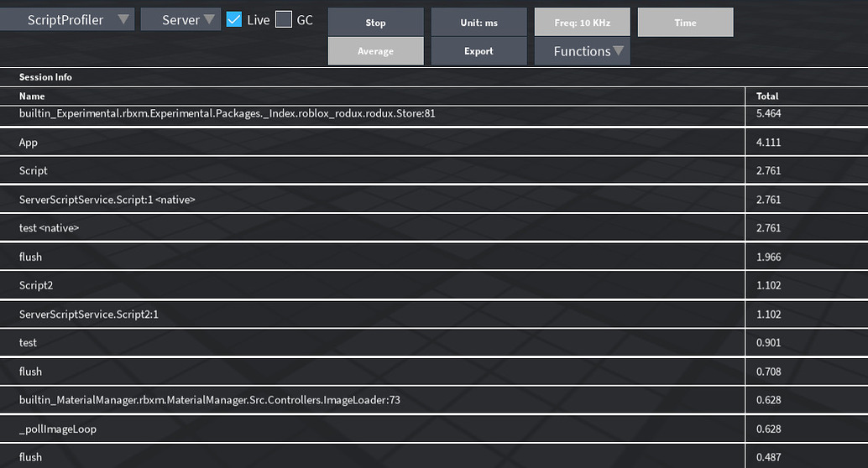Uncheck the Live checkbox

point(234,20)
